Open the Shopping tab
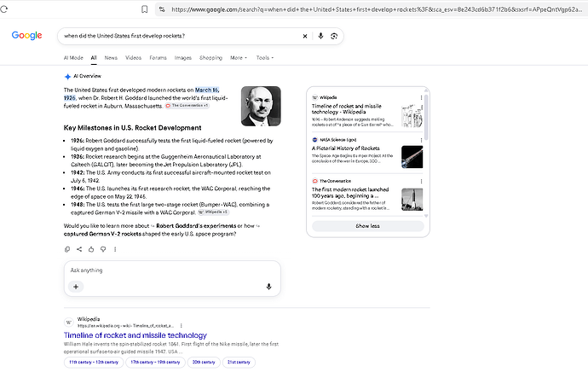588x372 pixels. (210, 58)
